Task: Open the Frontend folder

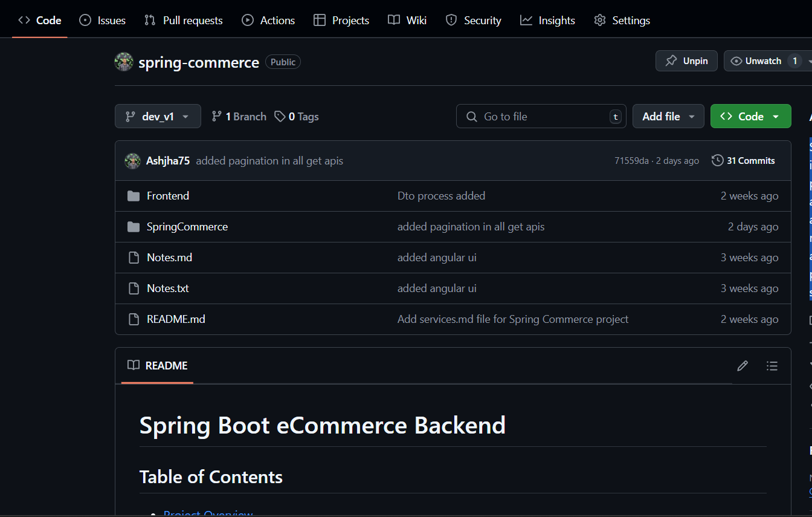Action: click(x=168, y=196)
